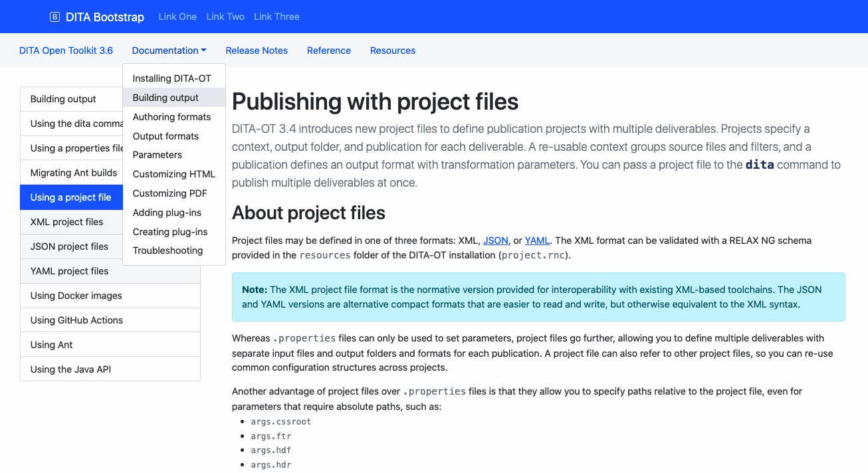
Task: Choose Authoring formats in dropdown menu
Action: pos(171,117)
